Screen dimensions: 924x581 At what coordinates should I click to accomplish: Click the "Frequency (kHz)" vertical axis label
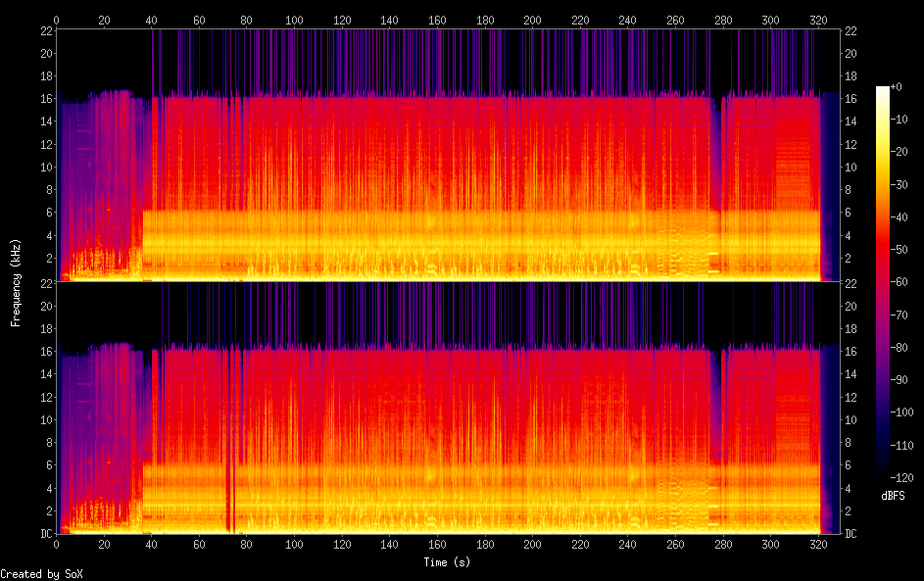click(16, 282)
